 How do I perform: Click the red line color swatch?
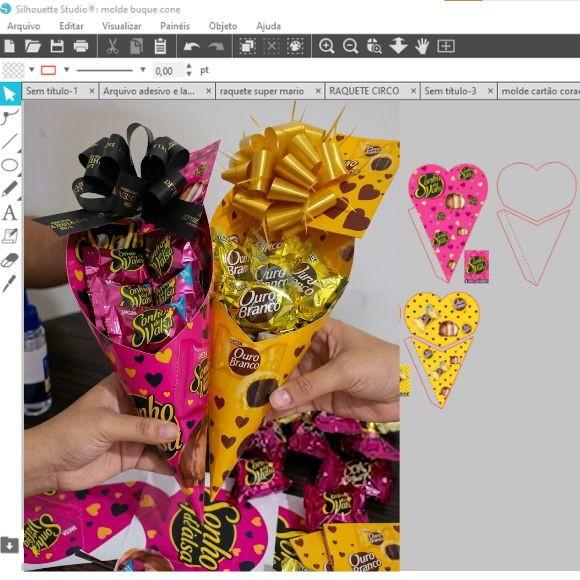point(48,70)
